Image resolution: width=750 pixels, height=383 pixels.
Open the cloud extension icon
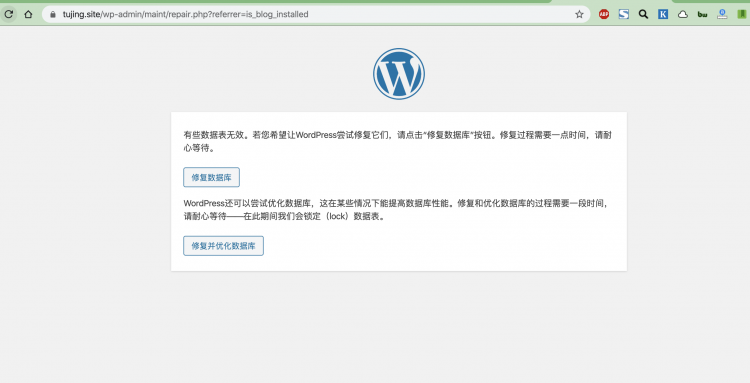[683, 14]
